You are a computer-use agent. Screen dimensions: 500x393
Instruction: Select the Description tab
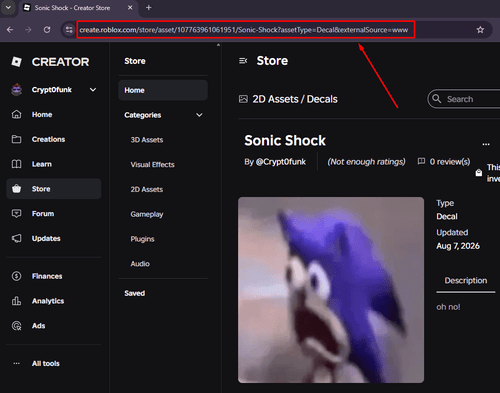pyautogui.click(x=466, y=281)
